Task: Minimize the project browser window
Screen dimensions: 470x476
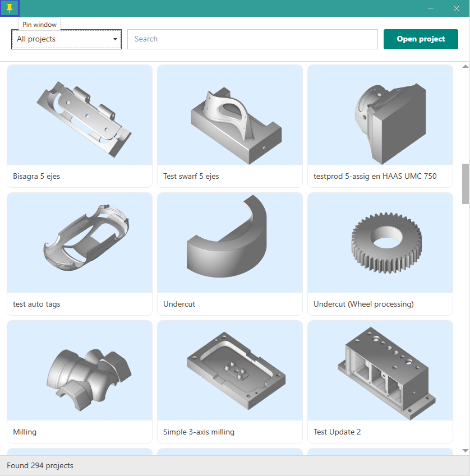Action: point(431,8)
